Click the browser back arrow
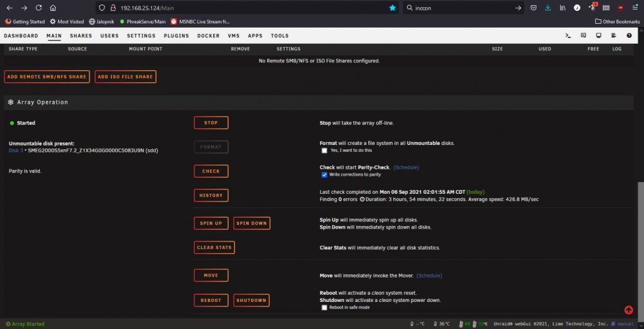This screenshot has width=644, height=329. click(10, 8)
